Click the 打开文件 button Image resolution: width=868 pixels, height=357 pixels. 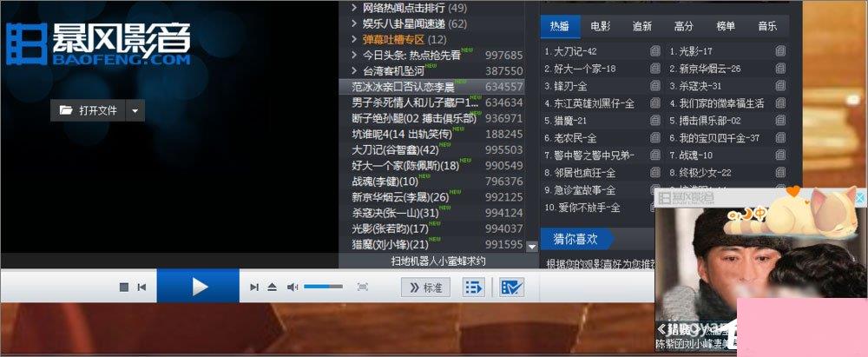[88, 110]
